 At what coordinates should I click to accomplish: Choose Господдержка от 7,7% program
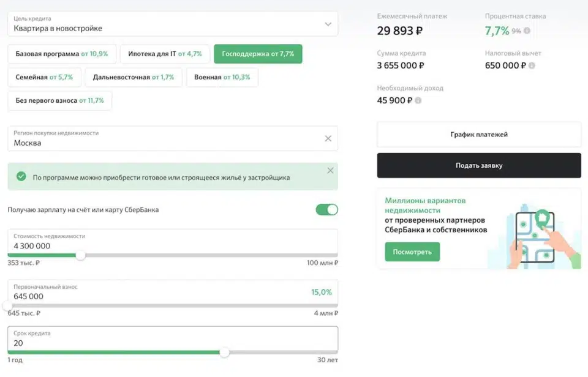[x=257, y=54]
